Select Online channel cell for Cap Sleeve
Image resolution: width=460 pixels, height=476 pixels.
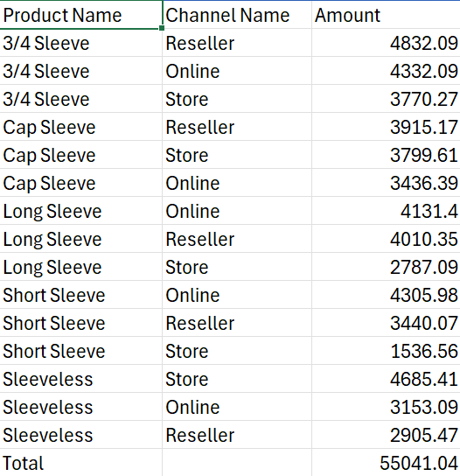237,183
